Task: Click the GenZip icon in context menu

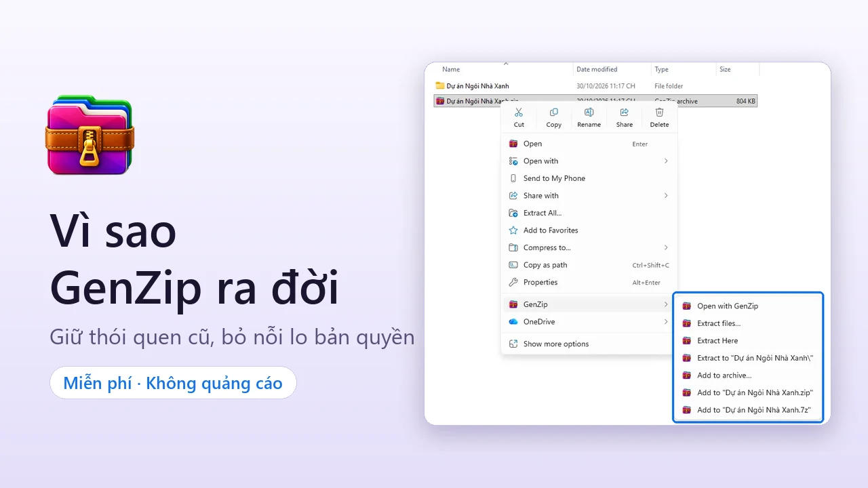Action: (513, 304)
